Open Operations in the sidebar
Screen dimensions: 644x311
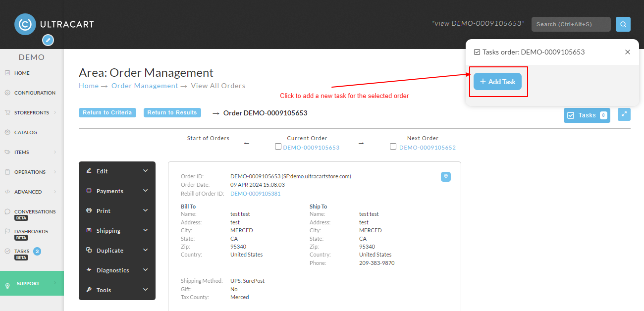tap(32, 172)
